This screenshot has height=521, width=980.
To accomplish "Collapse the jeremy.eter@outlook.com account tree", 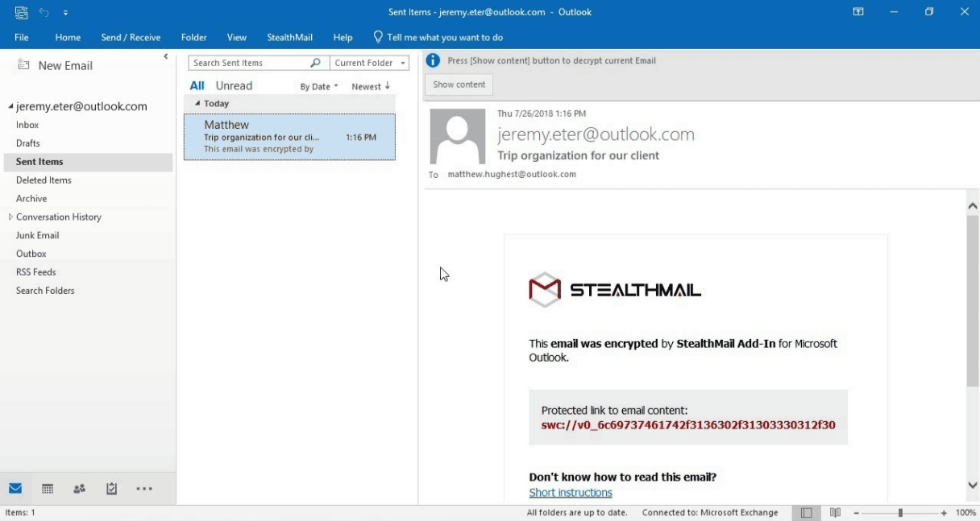I will point(11,107).
